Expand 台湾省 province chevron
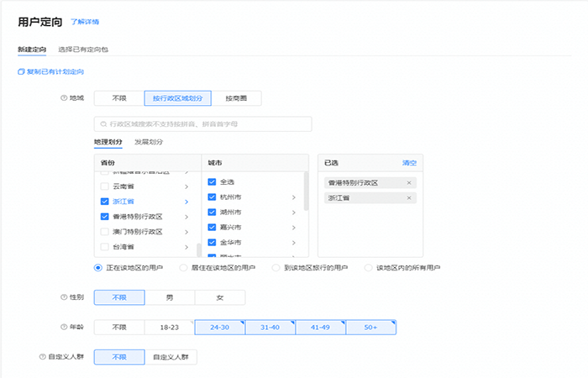Image resolution: width=588 pixels, height=378 pixels. tap(186, 247)
